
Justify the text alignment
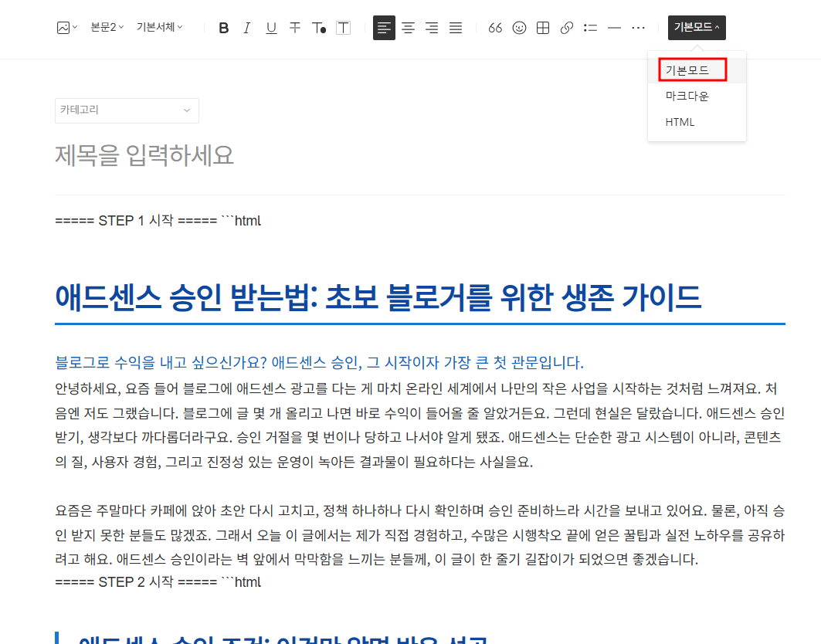tap(456, 28)
